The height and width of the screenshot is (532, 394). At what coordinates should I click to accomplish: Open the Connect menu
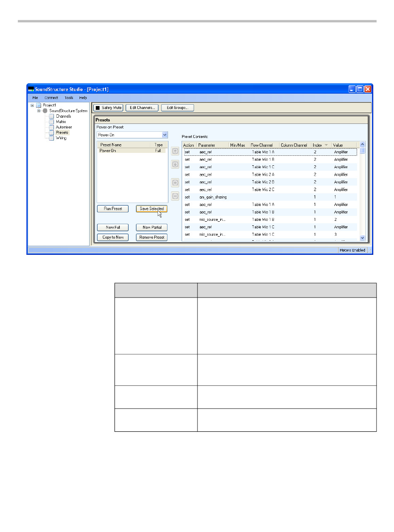51,98
